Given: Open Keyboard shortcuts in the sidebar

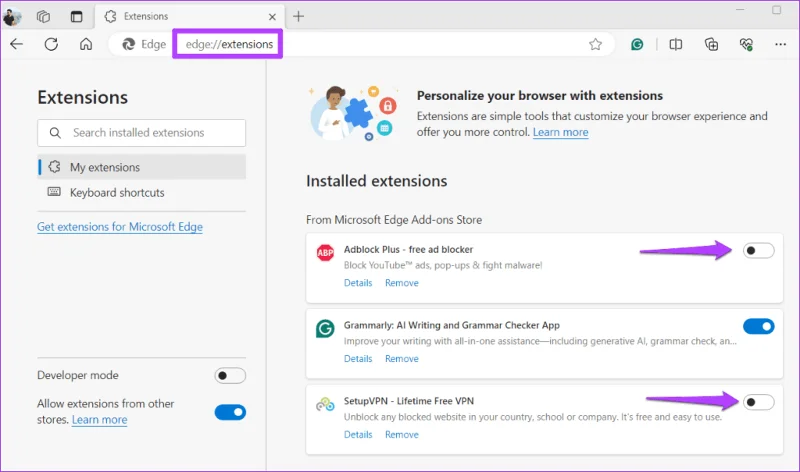Looking at the screenshot, I should (142, 192).
